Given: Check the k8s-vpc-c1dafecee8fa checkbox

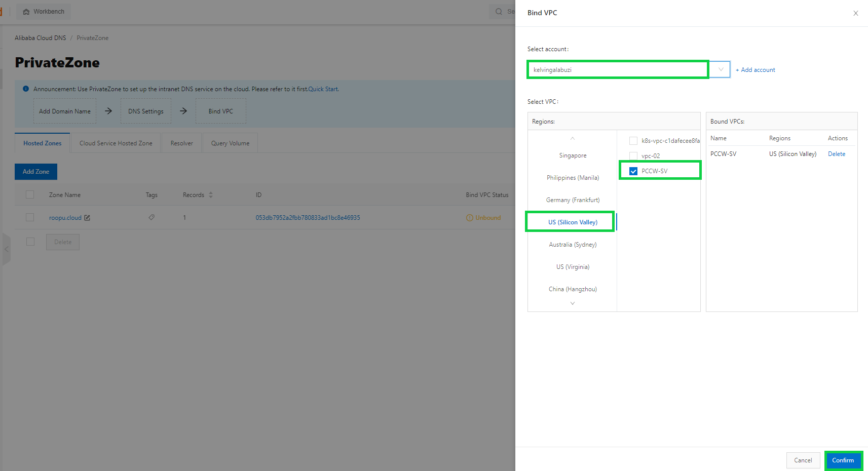Looking at the screenshot, I should pyautogui.click(x=633, y=141).
